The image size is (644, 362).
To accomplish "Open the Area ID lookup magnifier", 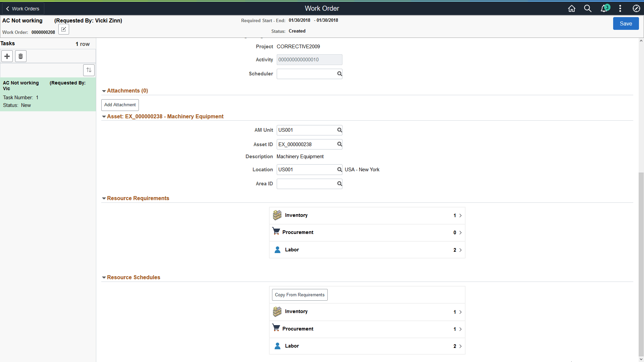I will 339,184.
